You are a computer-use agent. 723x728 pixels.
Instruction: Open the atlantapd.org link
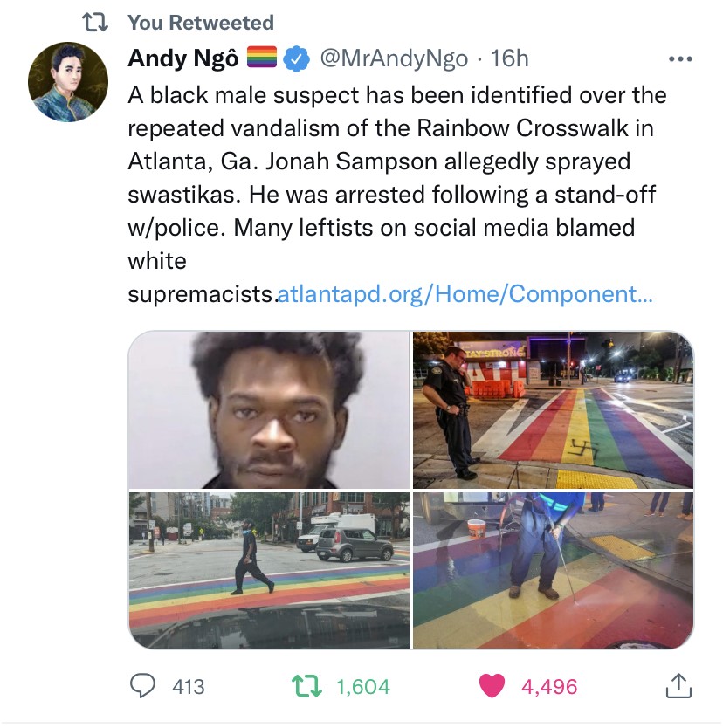pos(465,294)
